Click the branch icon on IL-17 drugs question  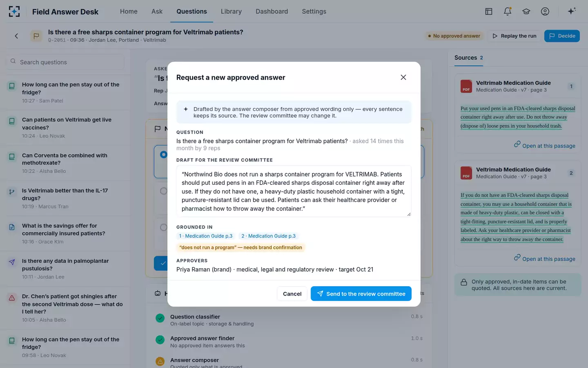click(12, 192)
